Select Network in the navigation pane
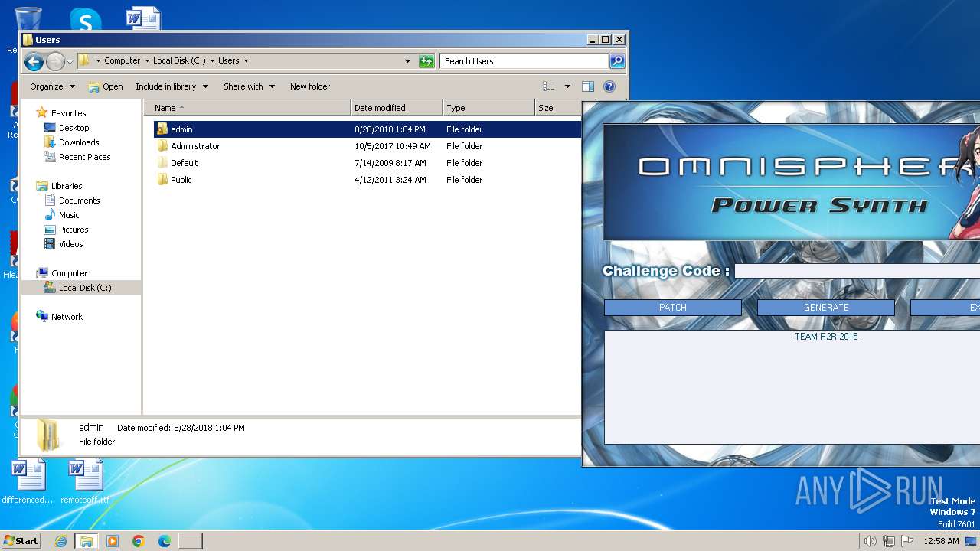The width and height of the screenshot is (980, 551). coord(67,317)
